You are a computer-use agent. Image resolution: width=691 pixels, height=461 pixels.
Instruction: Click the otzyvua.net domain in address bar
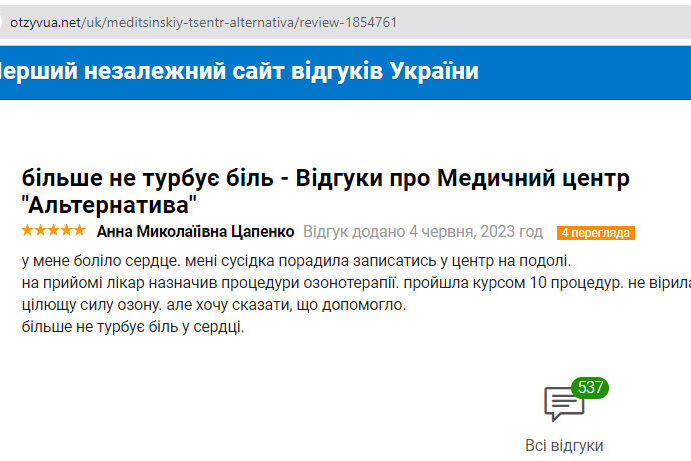45,21
